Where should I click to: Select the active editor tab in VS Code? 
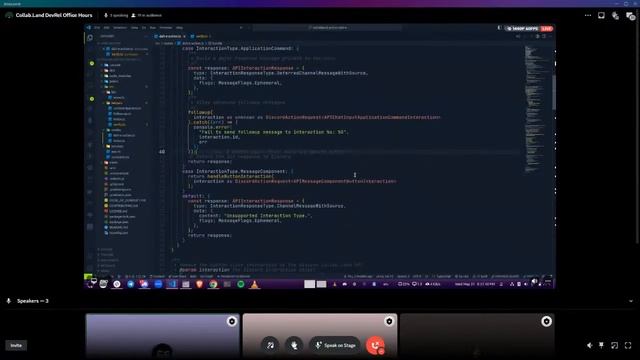[x=170, y=36]
